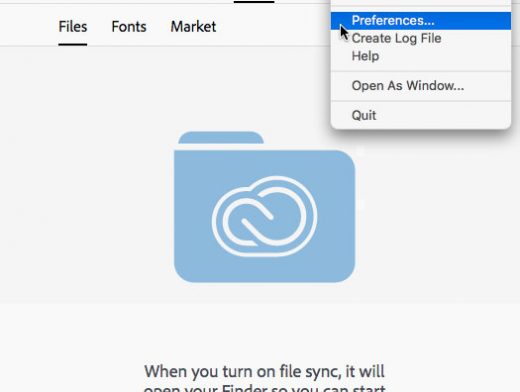
Task: Click the Creative Cloud folder icon
Action: click(x=264, y=207)
